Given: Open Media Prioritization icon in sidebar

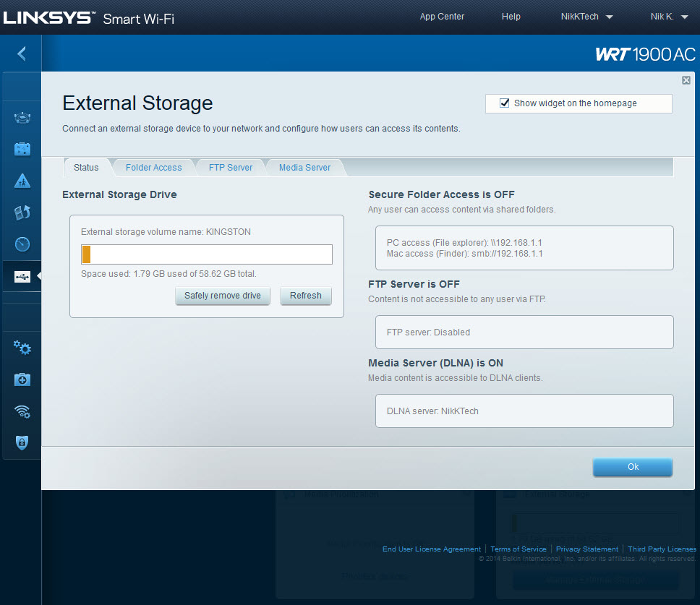Looking at the screenshot, I should click(22, 213).
